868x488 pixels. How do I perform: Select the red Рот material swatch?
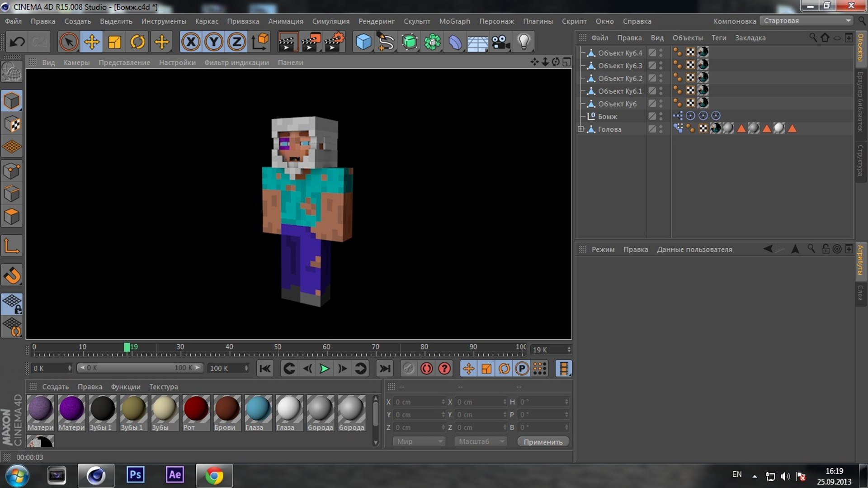196,413
